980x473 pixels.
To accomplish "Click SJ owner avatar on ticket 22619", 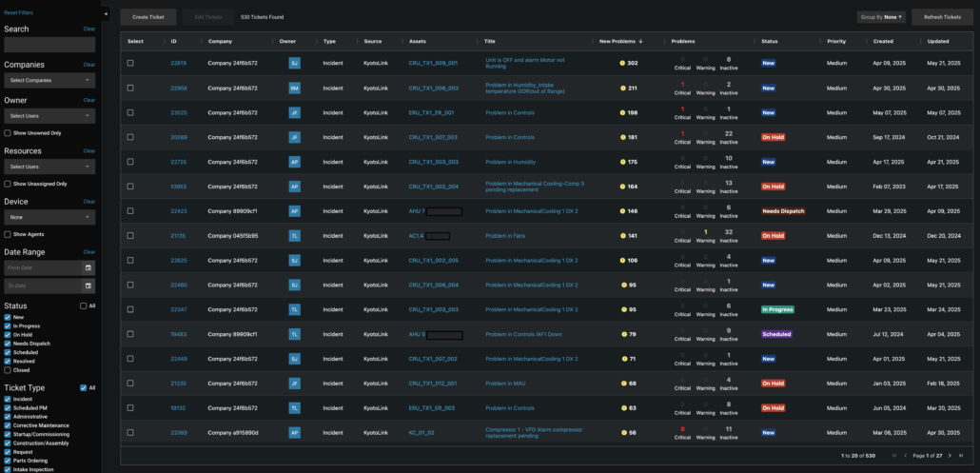I will pyautogui.click(x=294, y=63).
